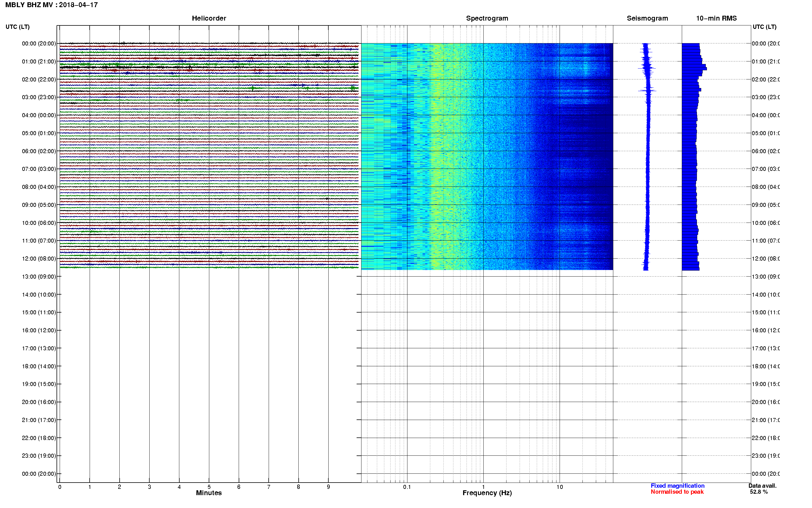Click tick '8' on the Minutes axis
Viewport: 812px width, 508px height.
click(x=298, y=487)
